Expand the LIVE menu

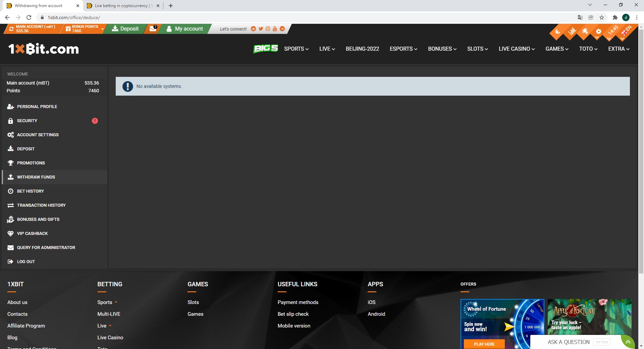click(x=327, y=49)
